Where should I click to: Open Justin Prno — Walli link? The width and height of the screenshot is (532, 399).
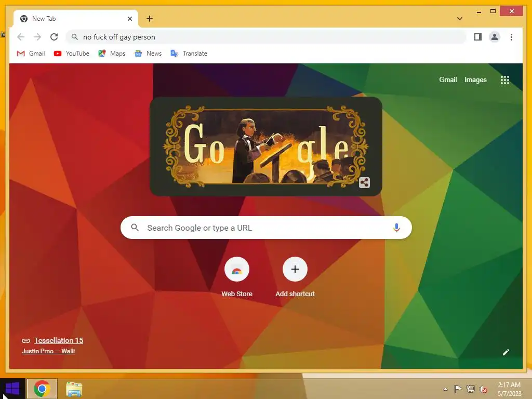(48, 351)
